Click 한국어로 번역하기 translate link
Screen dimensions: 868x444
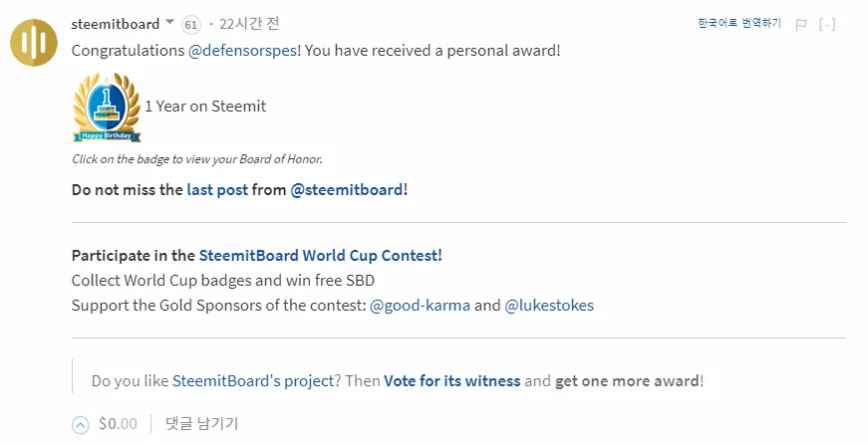tap(739, 23)
